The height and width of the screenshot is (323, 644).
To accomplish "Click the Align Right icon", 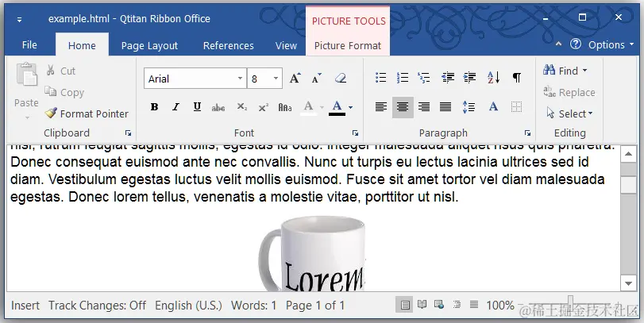I will point(424,107).
